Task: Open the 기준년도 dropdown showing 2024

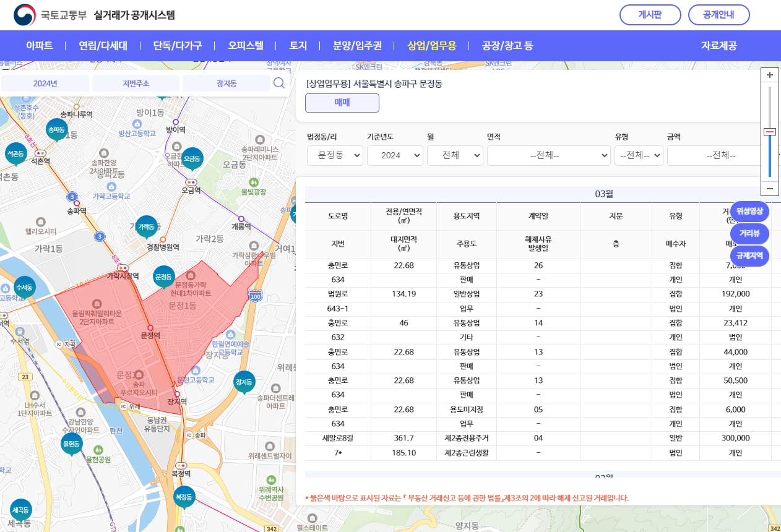Action: 395,156
